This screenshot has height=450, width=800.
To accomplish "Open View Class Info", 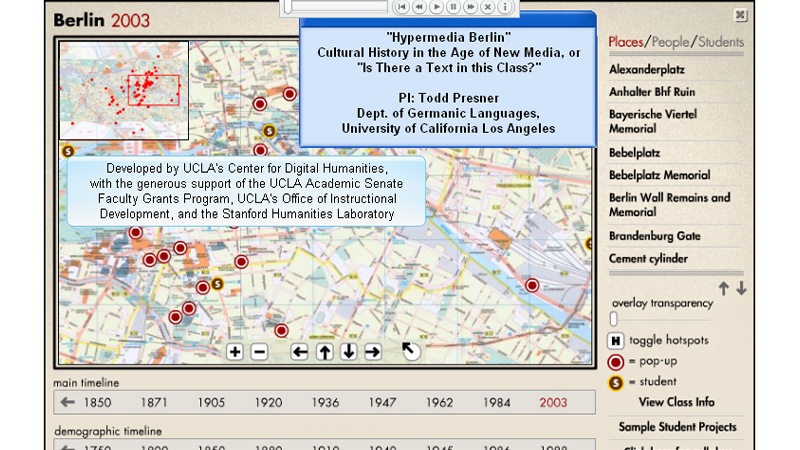I will pyautogui.click(x=676, y=402).
